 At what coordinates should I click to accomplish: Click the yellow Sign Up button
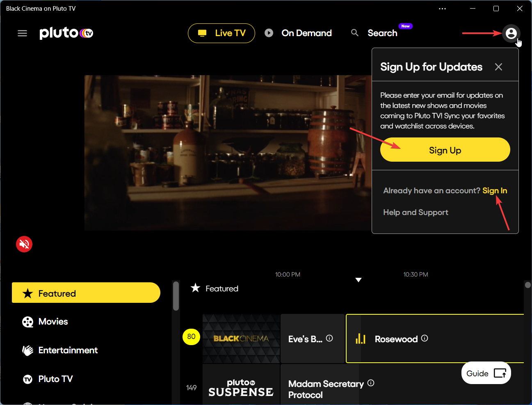pyautogui.click(x=445, y=150)
